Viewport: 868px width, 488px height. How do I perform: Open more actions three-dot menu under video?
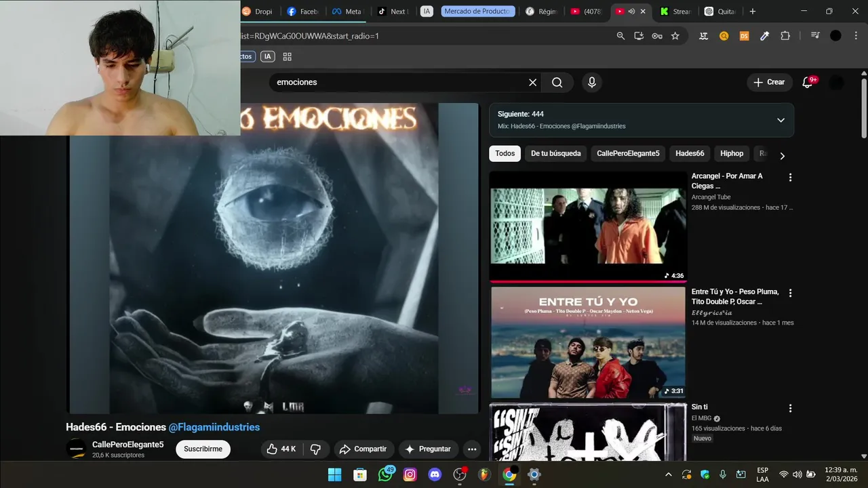(472, 449)
